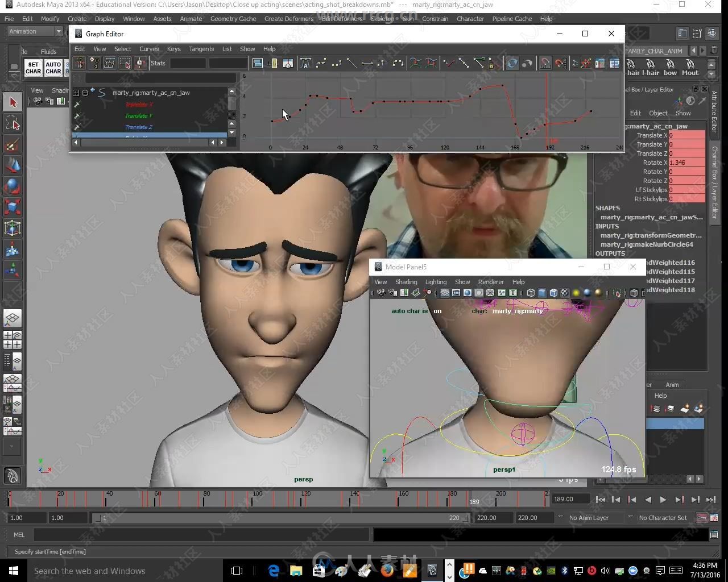Image resolution: width=728 pixels, height=582 pixels.
Task: Toggle smooth shade blue cube in Model Panel5
Action: point(542,293)
